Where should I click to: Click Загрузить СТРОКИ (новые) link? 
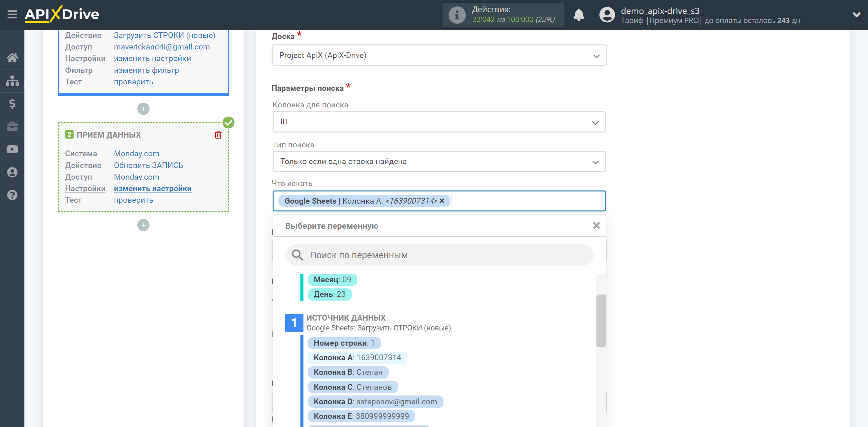tap(164, 35)
